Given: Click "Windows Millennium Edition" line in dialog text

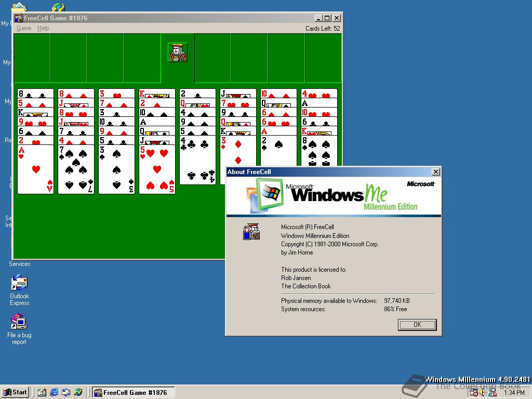Looking at the screenshot, I should (315, 235).
